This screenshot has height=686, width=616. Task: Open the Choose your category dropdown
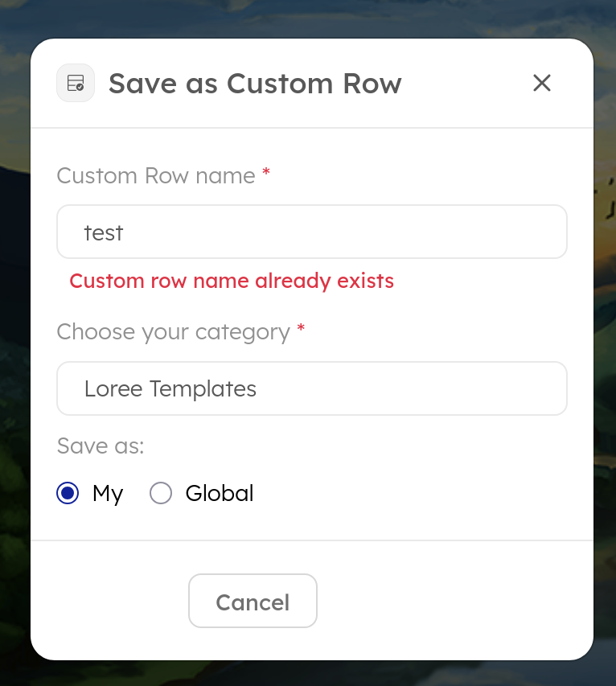pyautogui.click(x=312, y=388)
